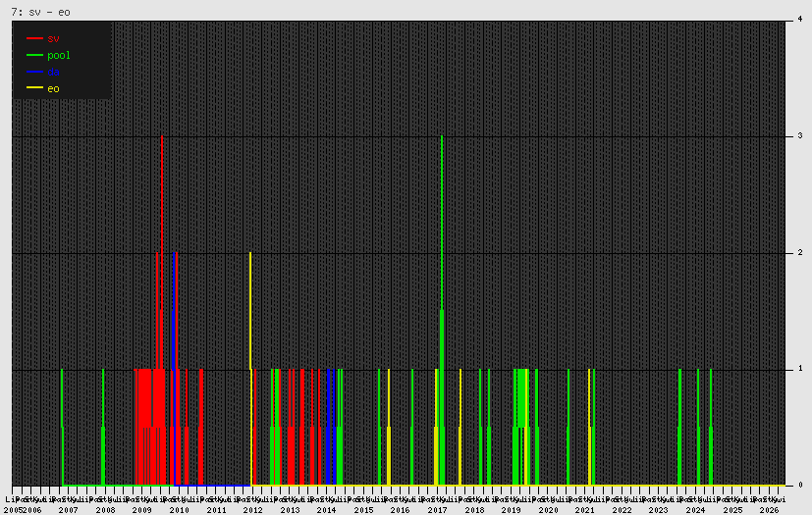Select the "da" legend label
This screenshot has height=515, width=812.
(53, 72)
